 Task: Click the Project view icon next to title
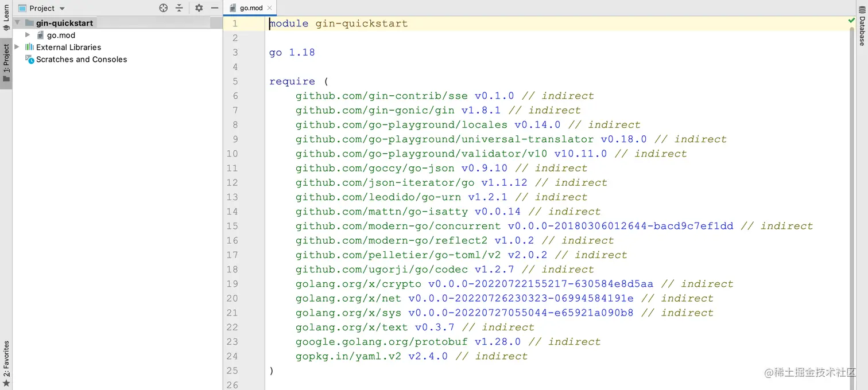tap(22, 8)
